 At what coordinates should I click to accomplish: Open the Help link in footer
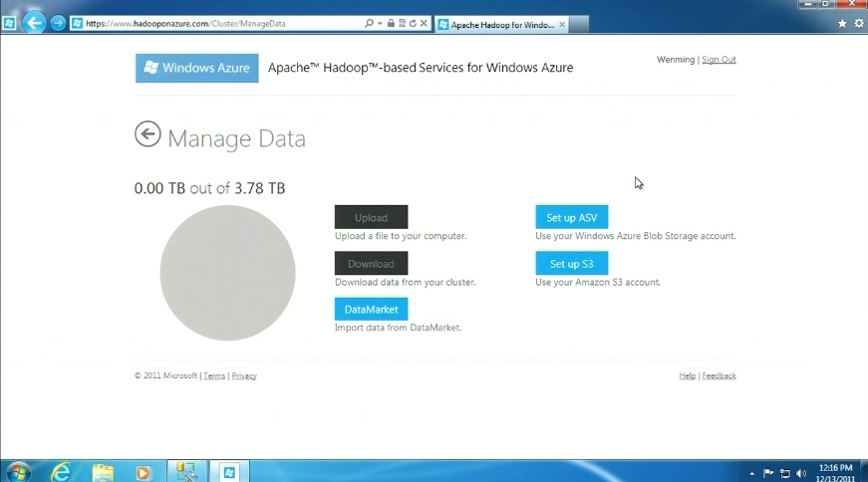coord(687,375)
